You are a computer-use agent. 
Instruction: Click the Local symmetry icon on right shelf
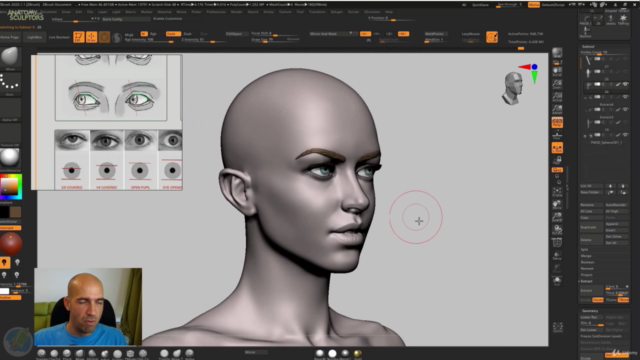click(557, 147)
